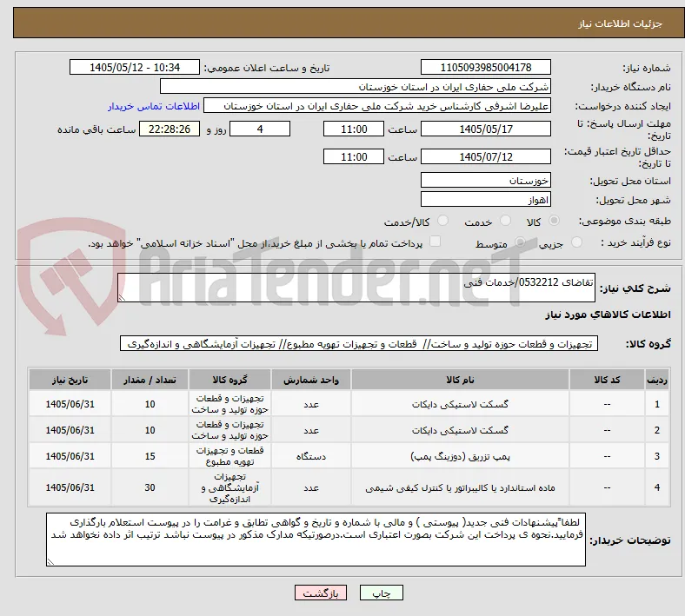The image size is (685, 616).
Task: Click the گروه کالا field
Action: (x=359, y=343)
